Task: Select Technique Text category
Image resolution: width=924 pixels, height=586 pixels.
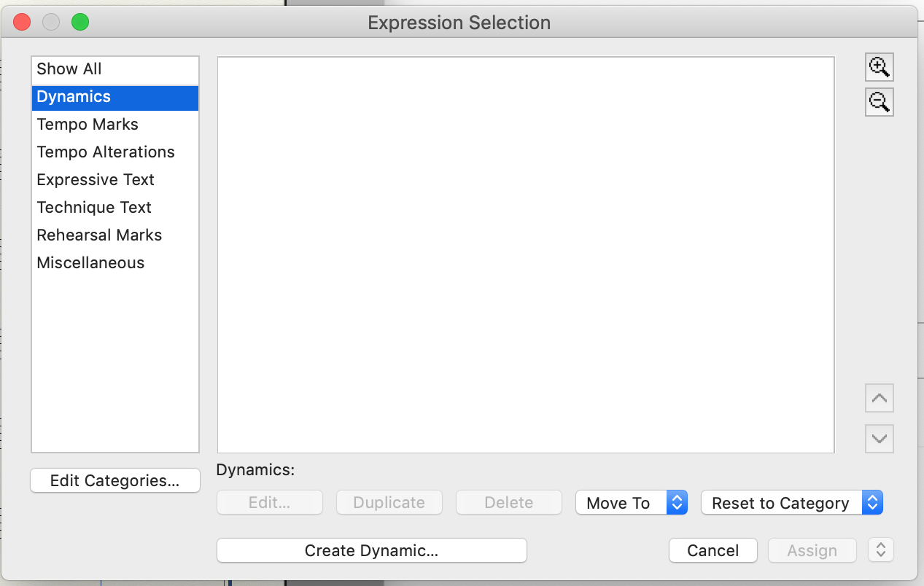Action: click(94, 208)
